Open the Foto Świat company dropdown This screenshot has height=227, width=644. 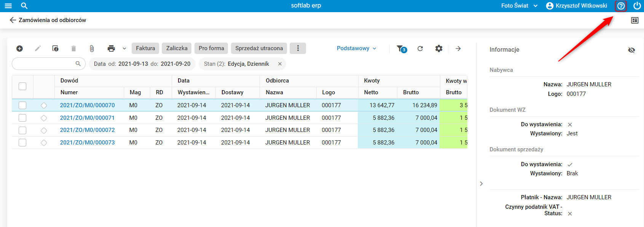[519, 6]
